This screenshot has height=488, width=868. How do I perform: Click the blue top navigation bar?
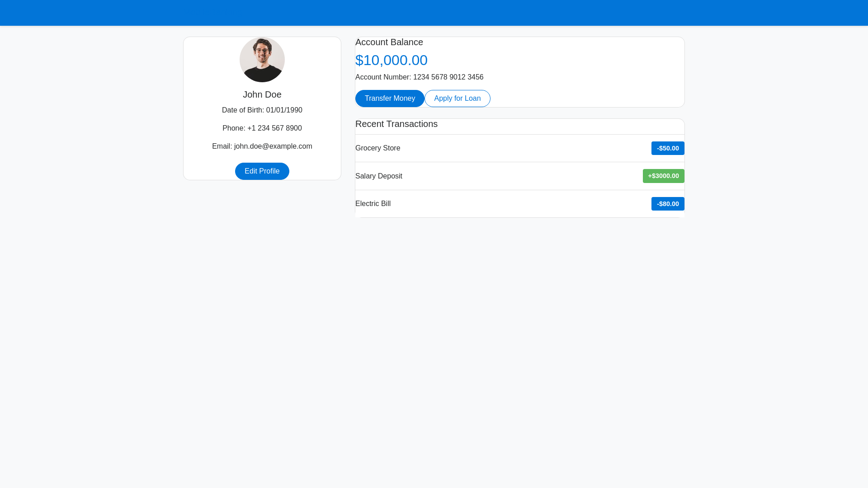click(x=434, y=13)
